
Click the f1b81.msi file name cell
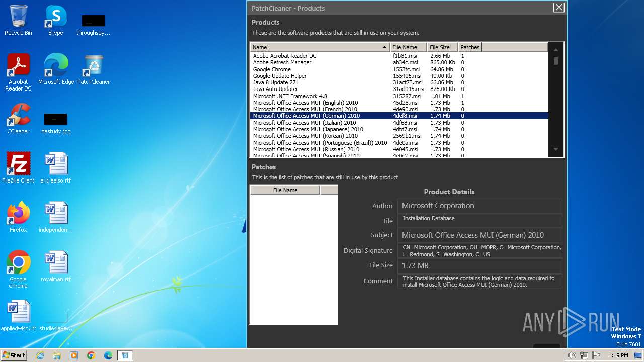[x=405, y=56]
